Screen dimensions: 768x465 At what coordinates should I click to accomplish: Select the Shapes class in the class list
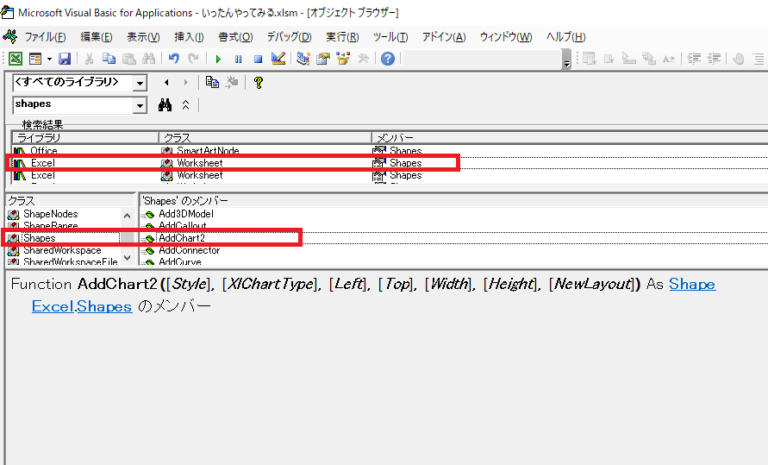click(39, 238)
